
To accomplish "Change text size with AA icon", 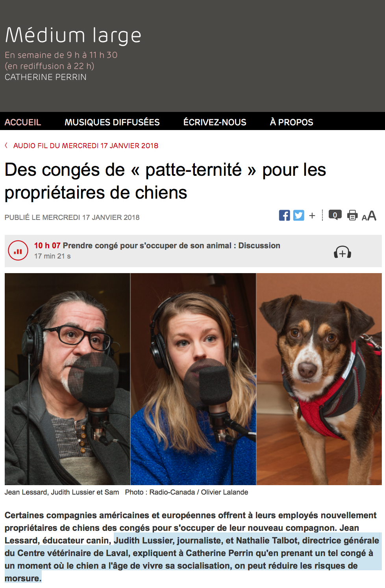I will pyautogui.click(x=369, y=216).
